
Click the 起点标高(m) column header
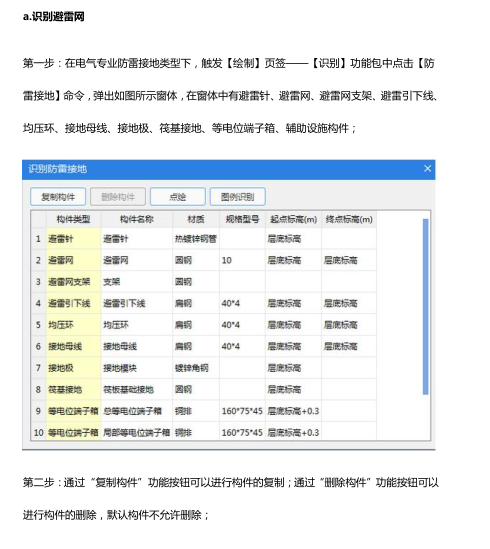(x=294, y=220)
